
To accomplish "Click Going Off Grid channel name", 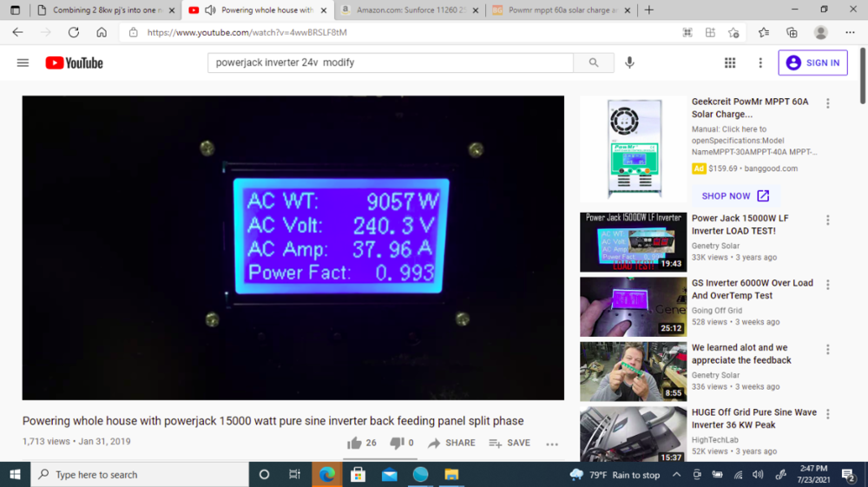I will click(717, 311).
